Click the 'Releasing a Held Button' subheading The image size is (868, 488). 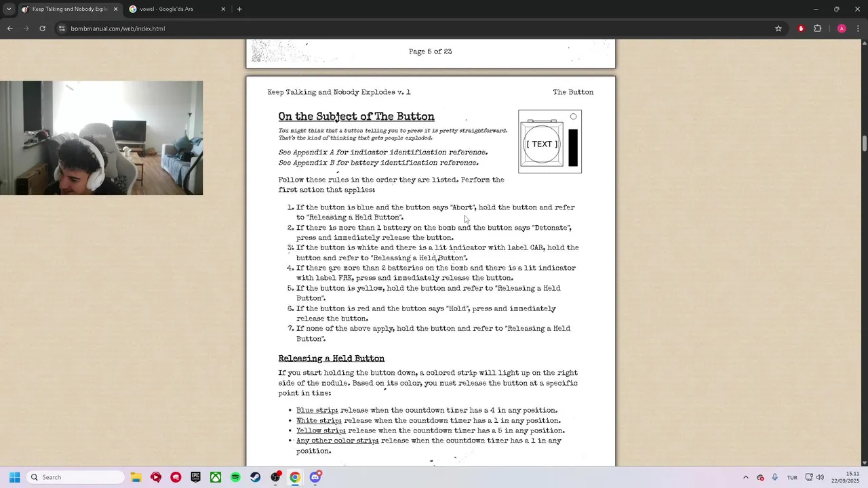(x=331, y=359)
